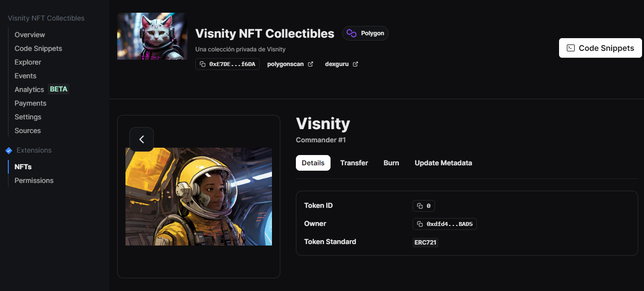Click the cat astronaut collection thumbnail
The image size is (644, 291).
pos(152,36)
